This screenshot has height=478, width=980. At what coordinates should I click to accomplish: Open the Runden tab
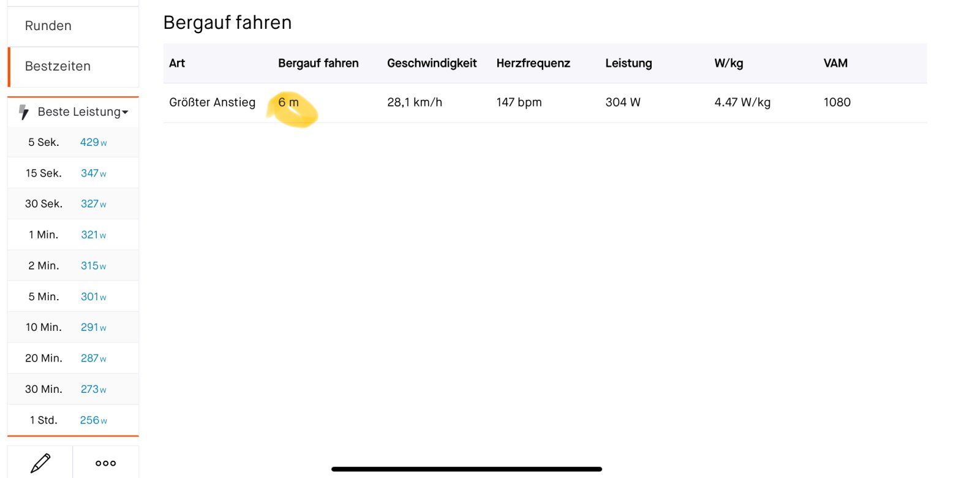73,26
